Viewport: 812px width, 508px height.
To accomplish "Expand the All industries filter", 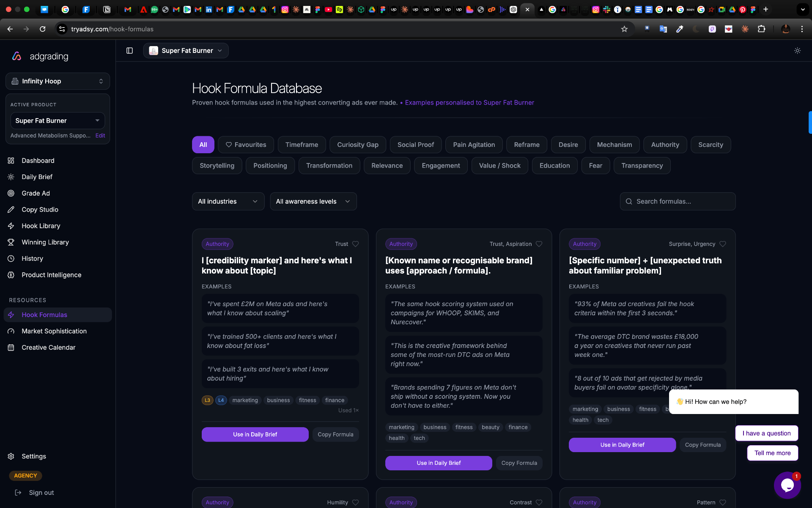I will 228,202.
